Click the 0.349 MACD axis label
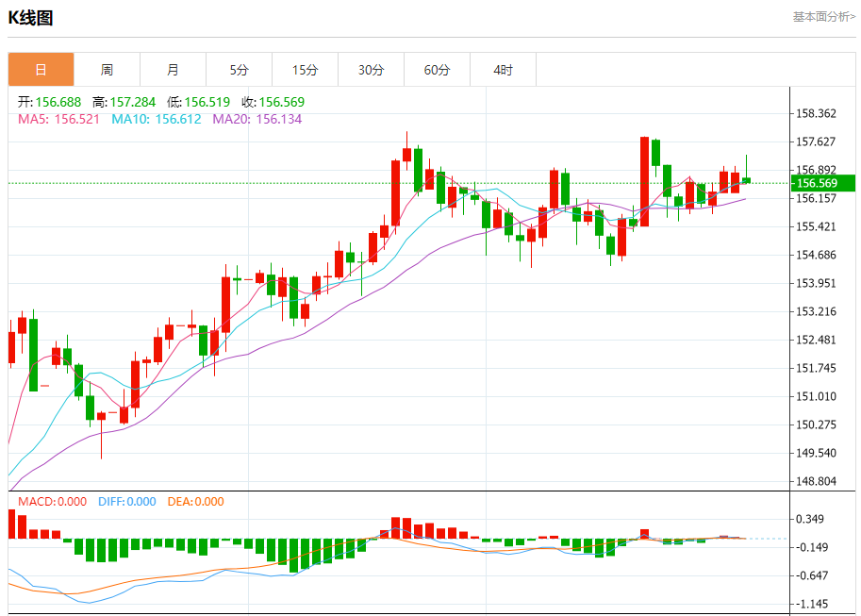This screenshot has width=861, height=616. click(810, 519)
